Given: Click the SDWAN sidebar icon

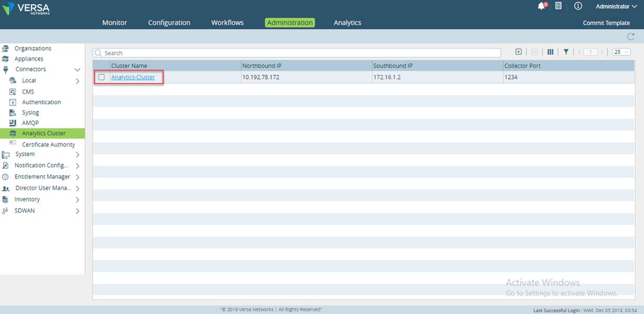Looking at the screenshot, I should click(5, 210).
